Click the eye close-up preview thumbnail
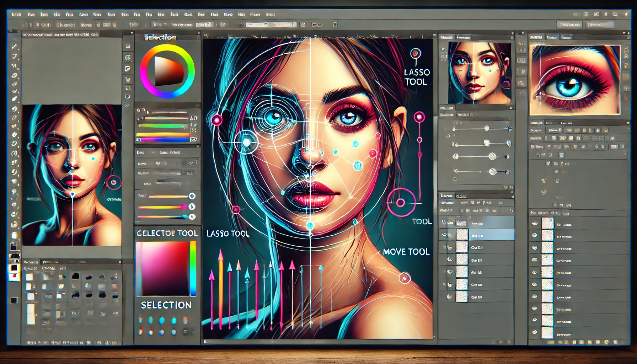Viewport: 637px width, 364px height. coord(575,80)
